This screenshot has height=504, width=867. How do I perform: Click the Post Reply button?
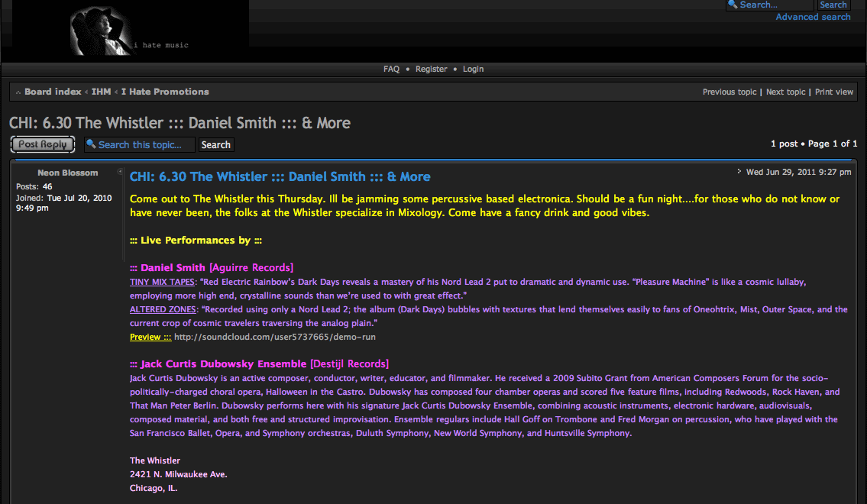click(43, 144)
